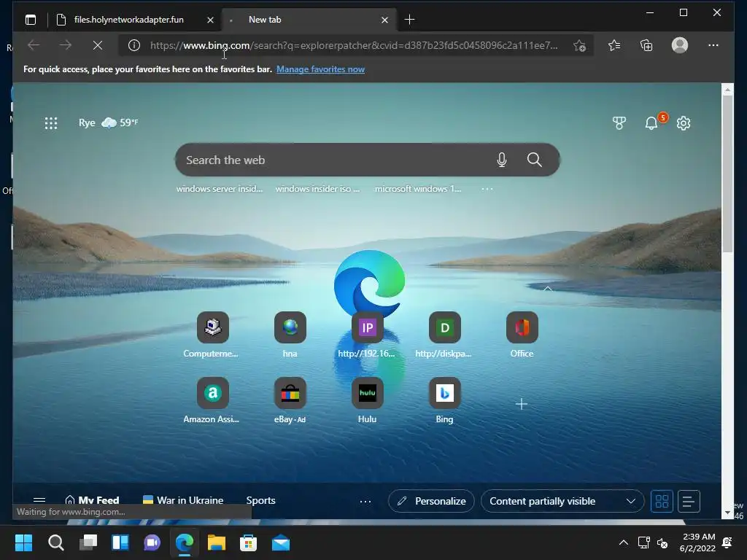Open the Windows Start menu

pyautogui.click(x=23, y=542)
